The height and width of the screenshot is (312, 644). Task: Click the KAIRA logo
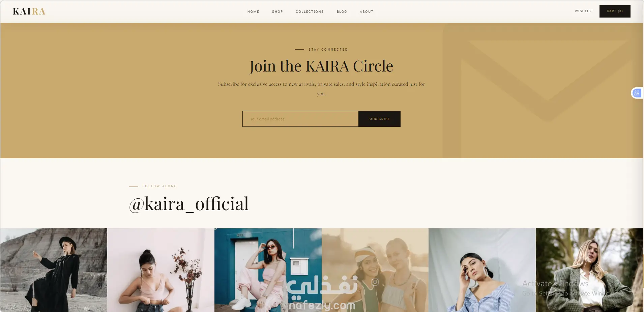click(29, 11)
